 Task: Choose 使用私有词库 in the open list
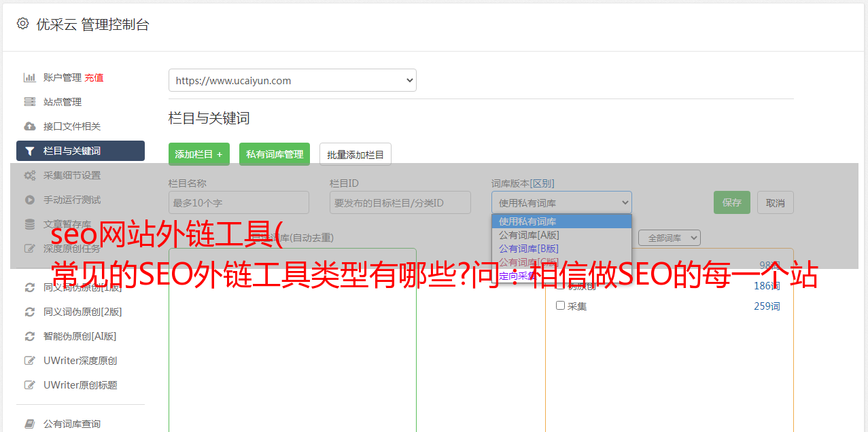[x=561, y=221]
